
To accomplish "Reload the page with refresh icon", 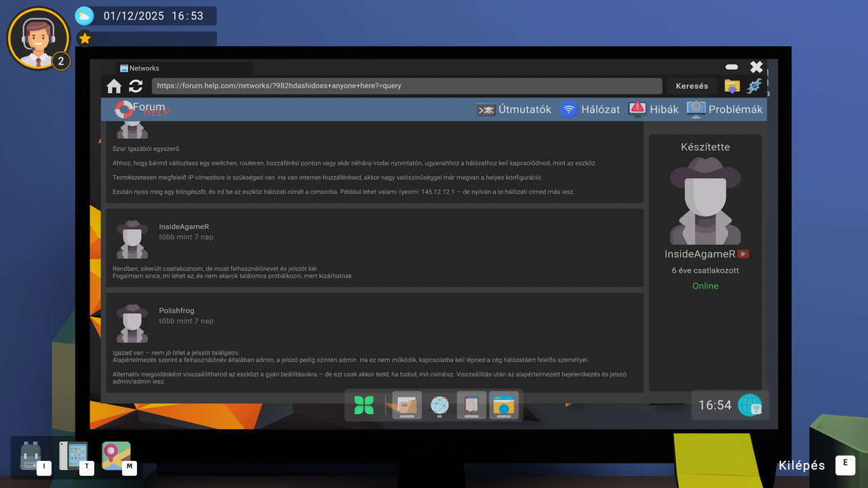I will (x=136, y=86).
